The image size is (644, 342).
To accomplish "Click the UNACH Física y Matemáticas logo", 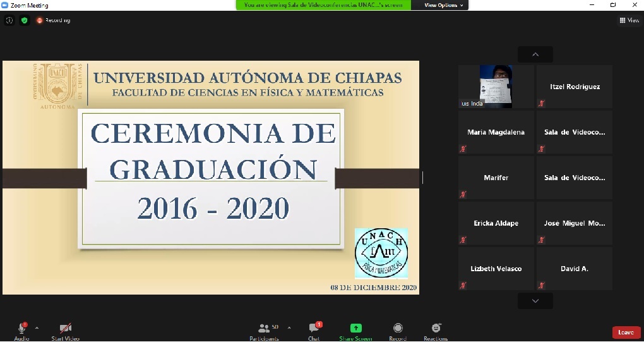I will [x=381, y=253].
